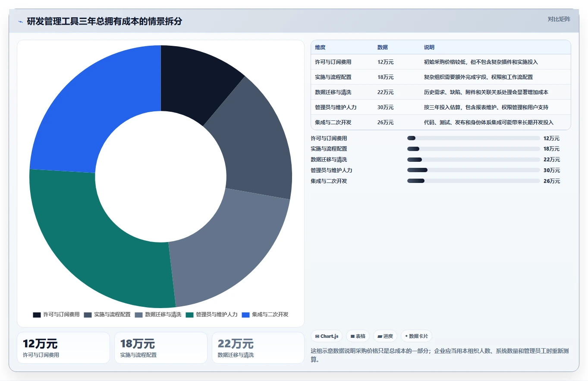588x381 pixels.
Task: Select the Chart.js tag chip
Action: click(x=327, y=336)
